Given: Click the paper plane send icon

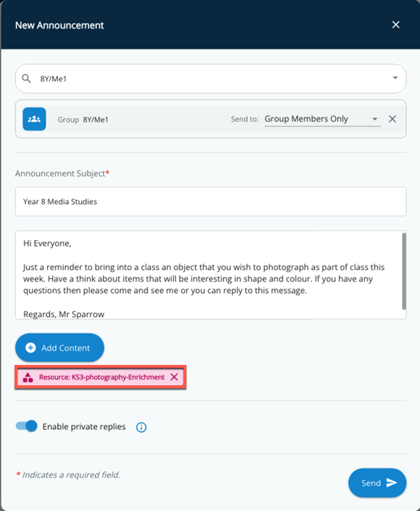Looking at the screenshot, I should click(x=391, y=483).
